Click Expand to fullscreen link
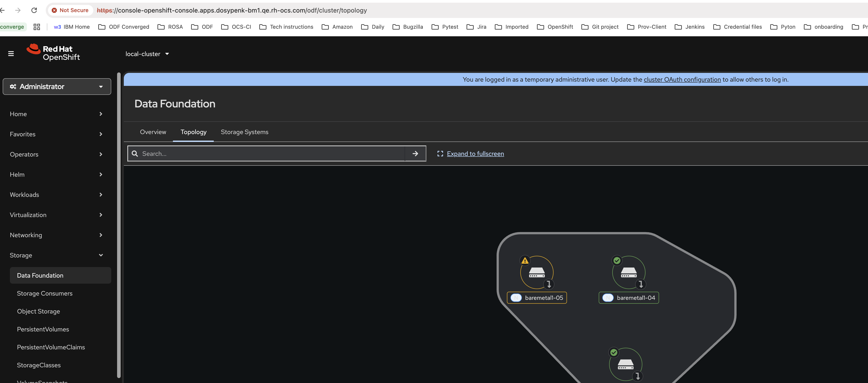The width and height of the screenshot is (868, 383). pyautogui.click(x=475, y=154)
